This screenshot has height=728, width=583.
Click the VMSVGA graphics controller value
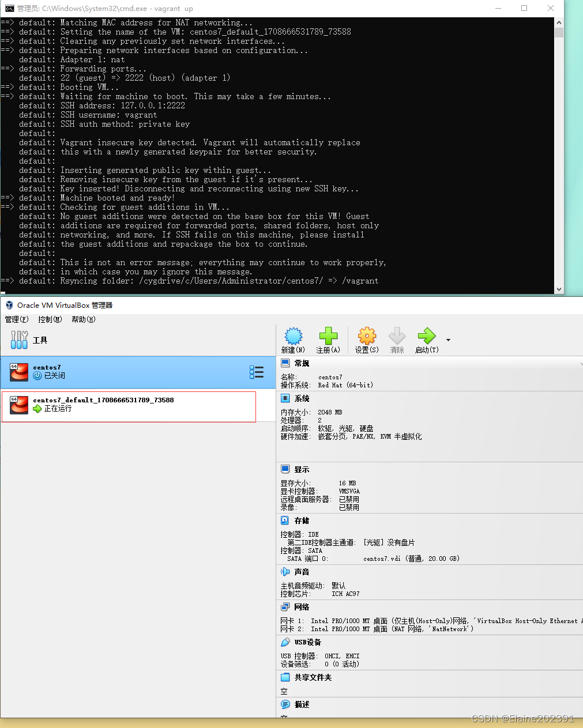coord(349,491)
